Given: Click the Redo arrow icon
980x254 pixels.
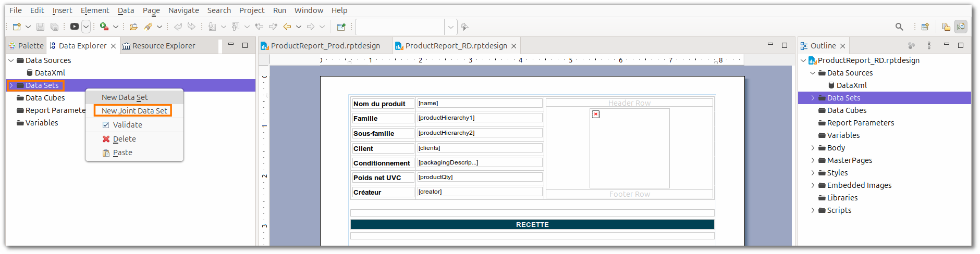Looking at the screenshot, I should pyautogui.click(x=191, y=27).
